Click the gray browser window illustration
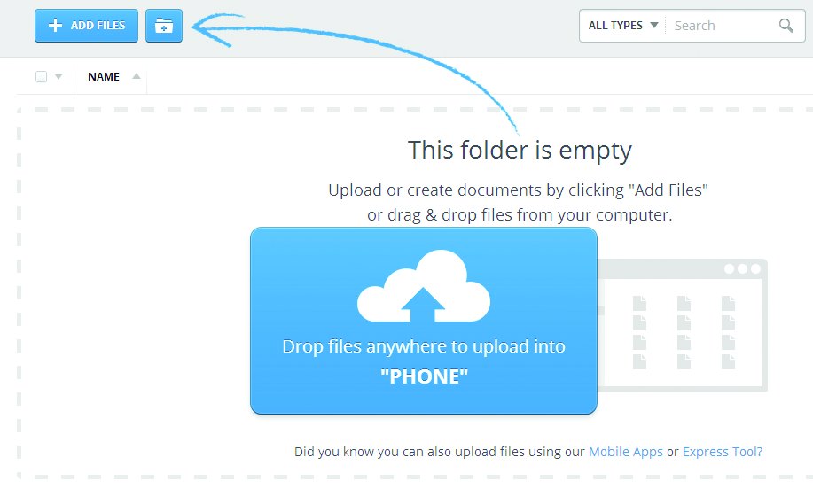 pos(683,325)
